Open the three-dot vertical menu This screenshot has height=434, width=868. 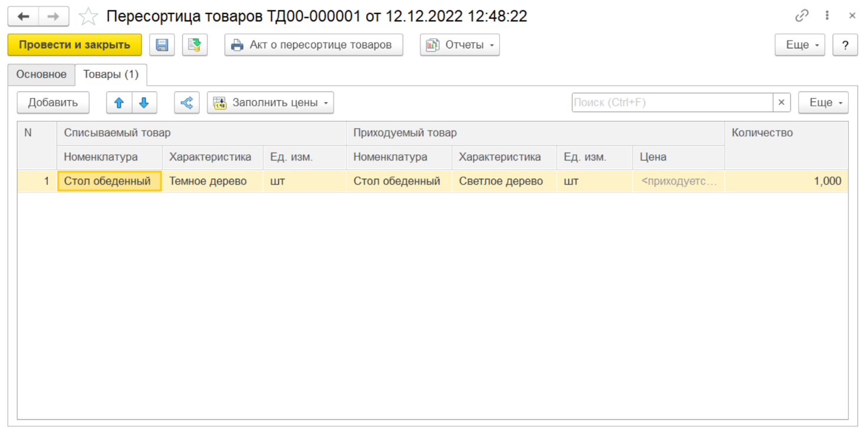827,17
